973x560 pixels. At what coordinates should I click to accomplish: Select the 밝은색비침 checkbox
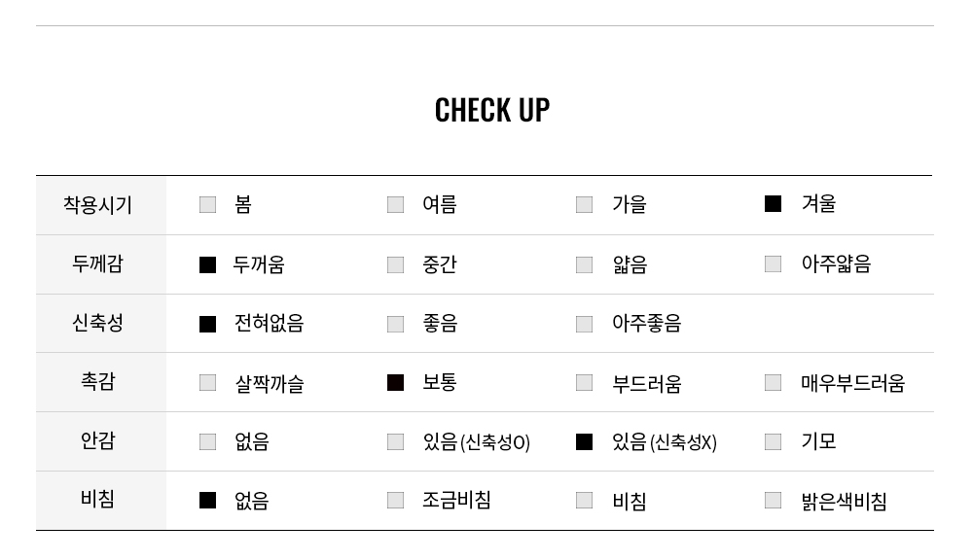773,501
